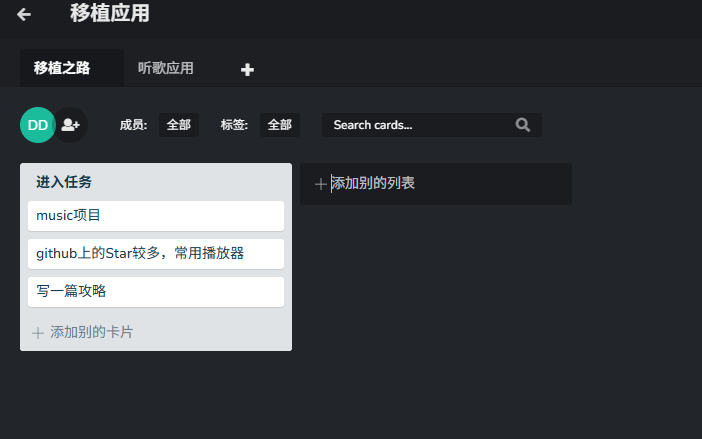Viewport: 702px width, 439px height.
Task: Go back using the left arrow icon
Action: click(x=24, y=14)
